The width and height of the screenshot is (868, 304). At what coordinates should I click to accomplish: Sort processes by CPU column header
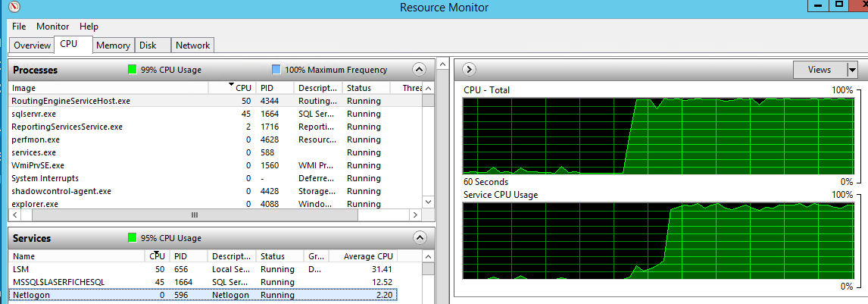coord(233,88)
